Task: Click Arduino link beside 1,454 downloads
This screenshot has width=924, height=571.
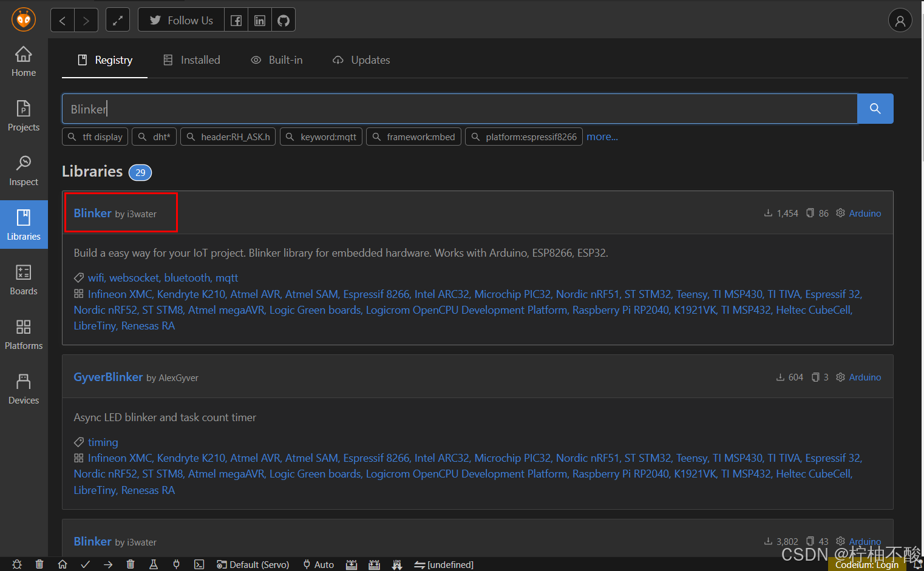Action: point(865,213)
